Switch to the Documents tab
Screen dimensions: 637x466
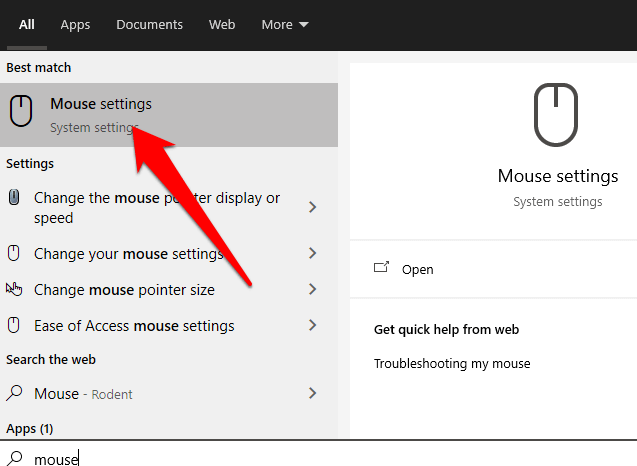coord(149,24)
